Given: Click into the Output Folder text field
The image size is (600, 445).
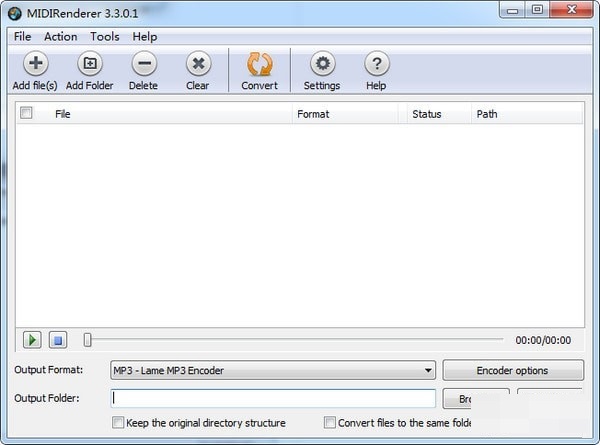Looking at the screenshot, I should click(273, 398).
